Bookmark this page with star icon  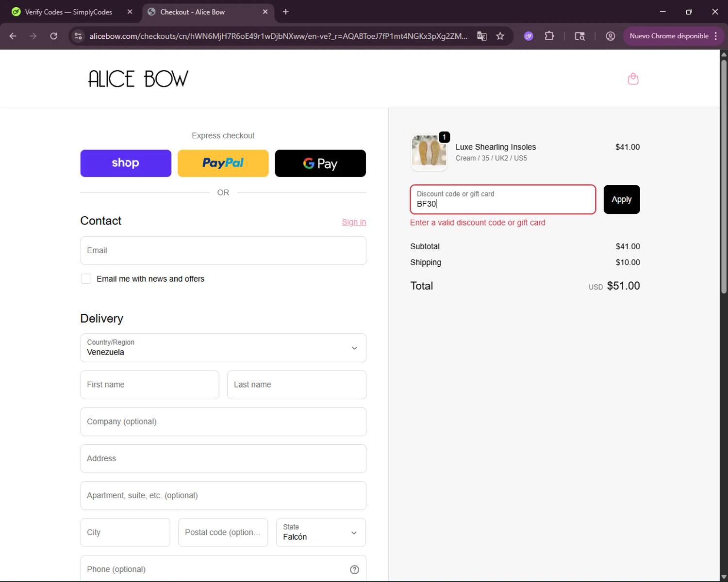click(x=500, y=36)
